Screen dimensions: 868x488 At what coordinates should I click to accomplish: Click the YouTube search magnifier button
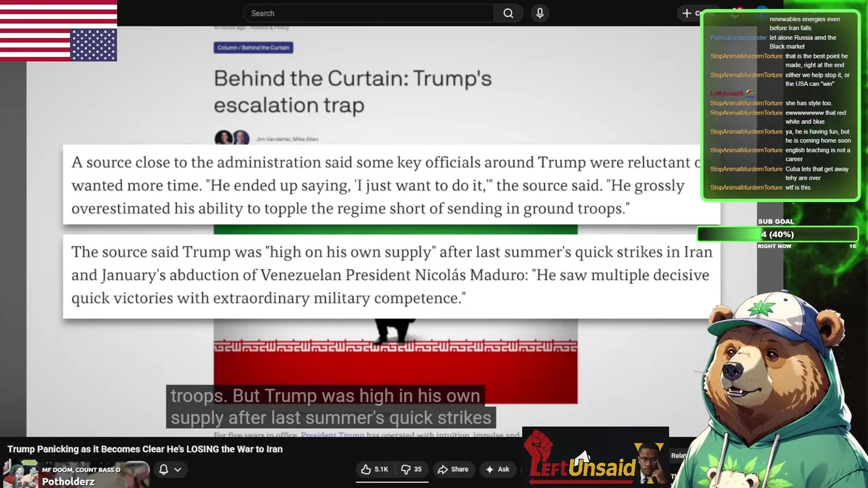tap(508, 13)
